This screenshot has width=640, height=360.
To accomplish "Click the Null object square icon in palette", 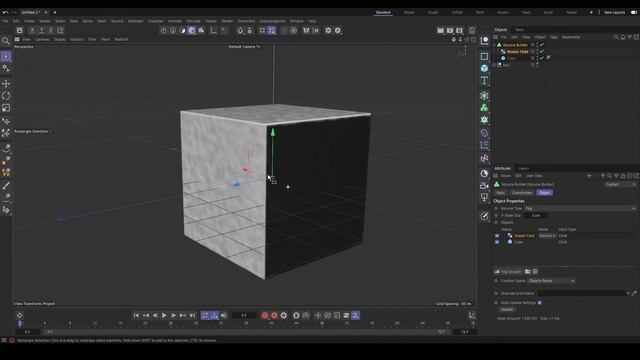I will coord(484,56).
